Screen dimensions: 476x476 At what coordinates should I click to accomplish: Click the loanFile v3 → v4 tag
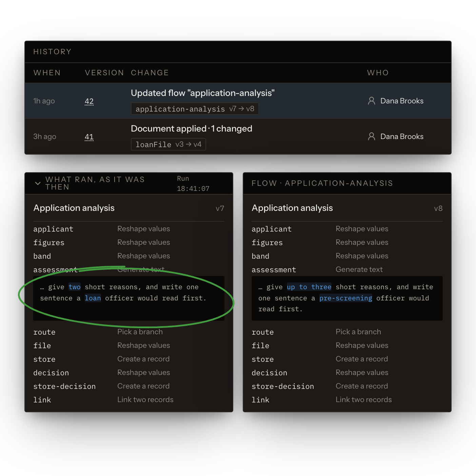pyautogui.click(x=168, y=144)
